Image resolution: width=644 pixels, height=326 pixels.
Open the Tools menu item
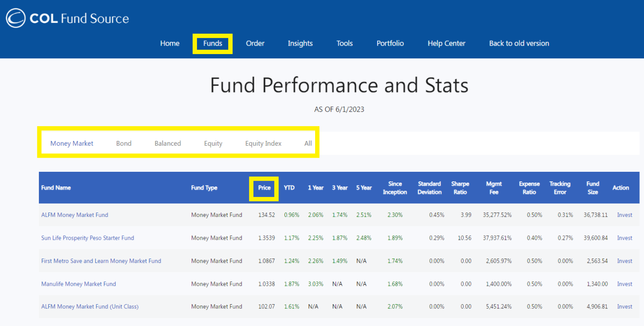click(x=345, y=43)
